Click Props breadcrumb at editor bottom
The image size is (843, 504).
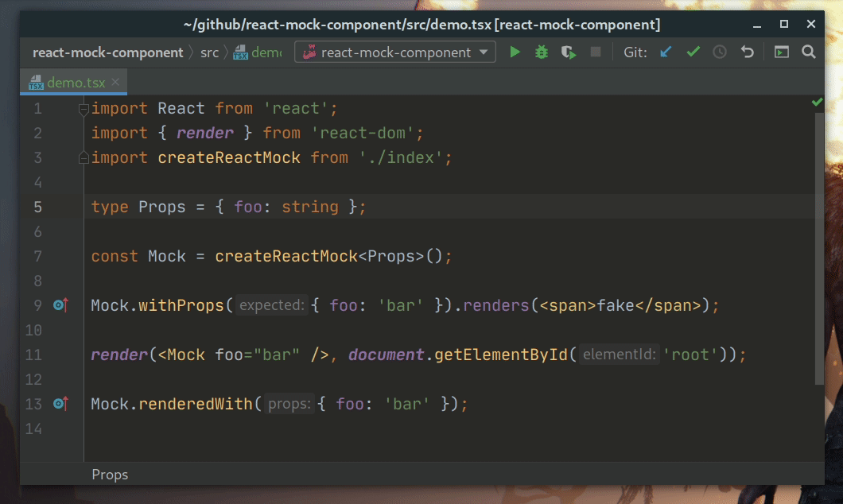(110, 475)
